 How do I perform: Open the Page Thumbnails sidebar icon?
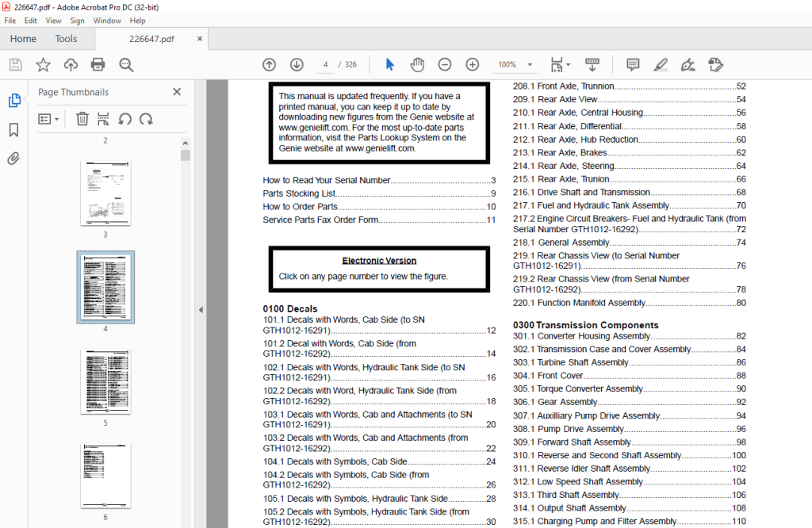click(14, 101)
